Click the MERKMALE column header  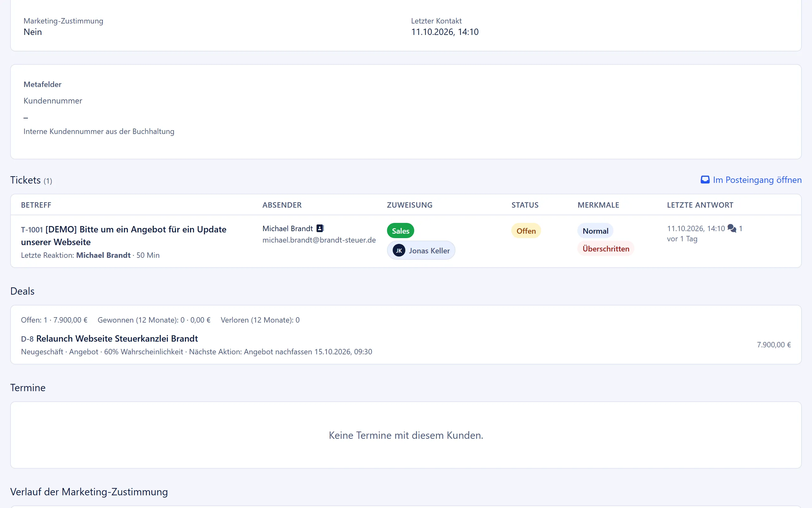point(598,205)
